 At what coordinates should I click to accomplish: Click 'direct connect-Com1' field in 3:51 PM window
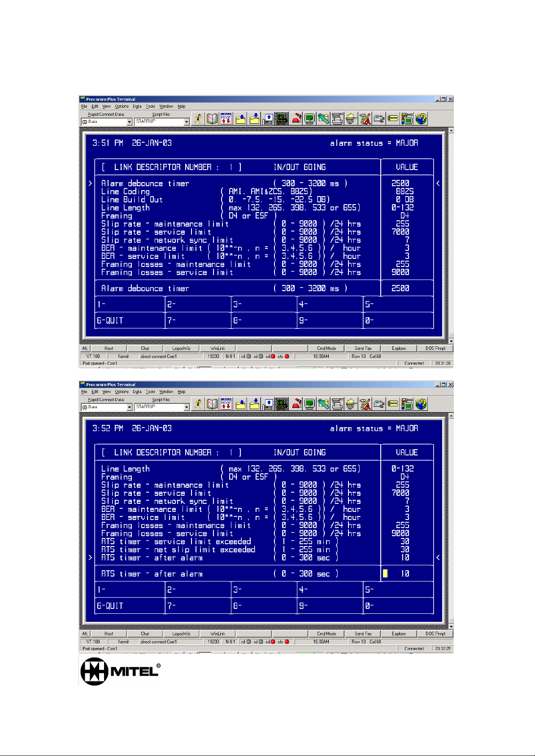click(172, 356)
